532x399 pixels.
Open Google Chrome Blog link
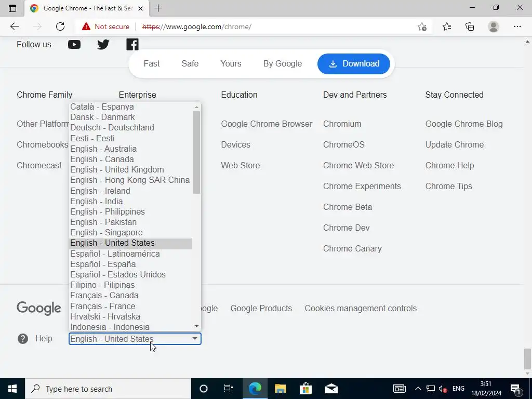464,124
